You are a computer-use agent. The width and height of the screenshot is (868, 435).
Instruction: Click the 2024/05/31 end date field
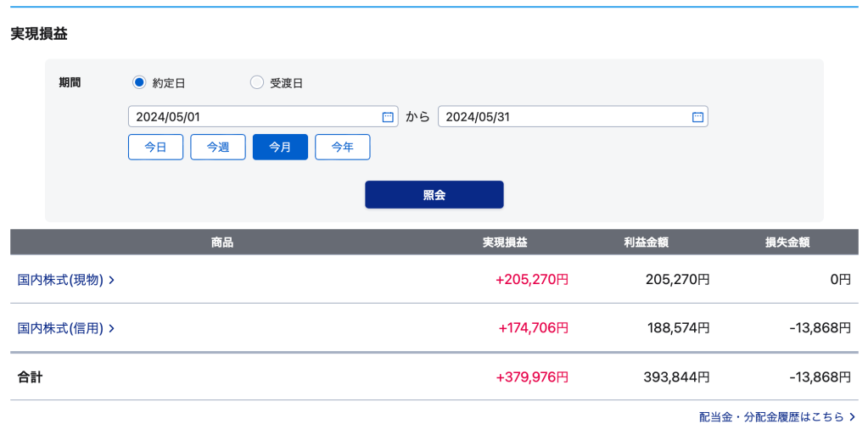coord(564,117)
